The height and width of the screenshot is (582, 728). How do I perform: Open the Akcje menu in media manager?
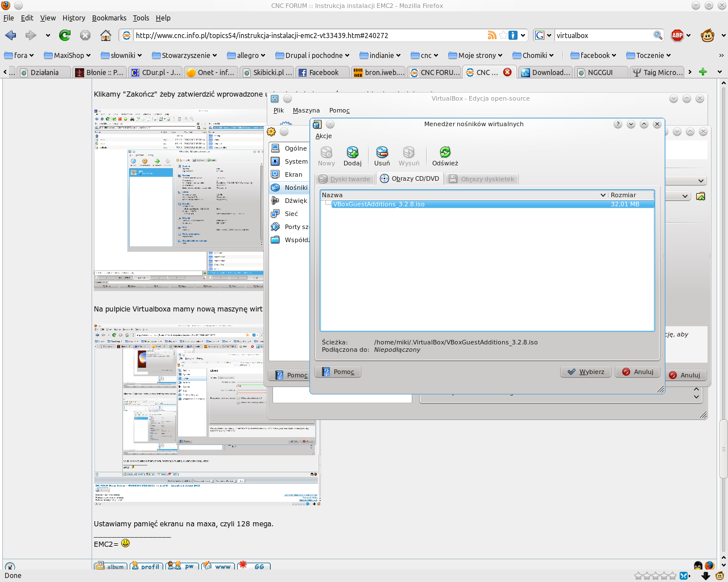pos(324,136)
